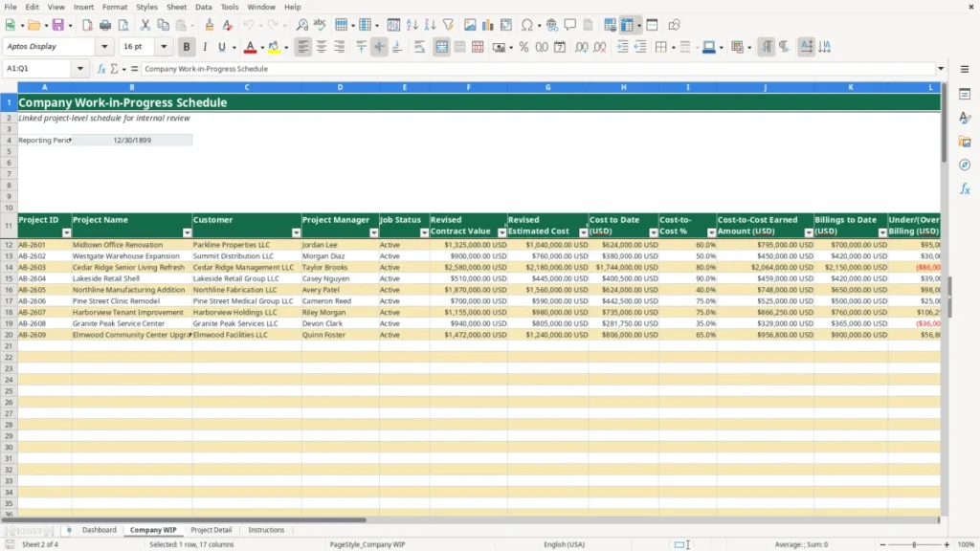Insert a chart via chart icon

(x=488, y=25)
